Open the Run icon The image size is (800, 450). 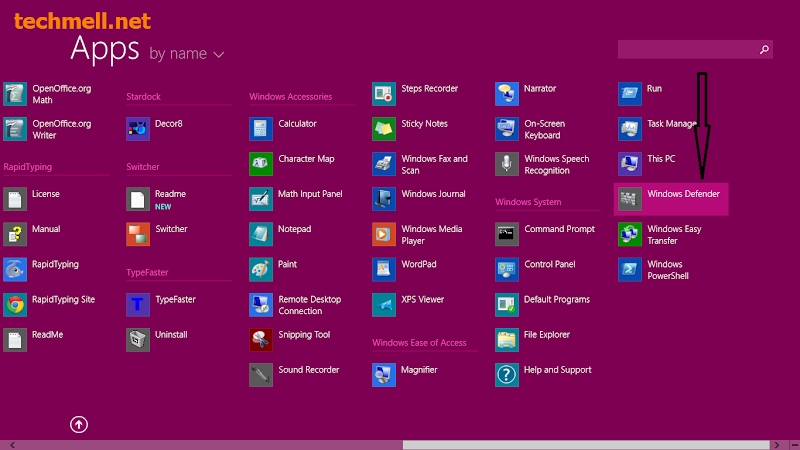click(x=630, y=94)
